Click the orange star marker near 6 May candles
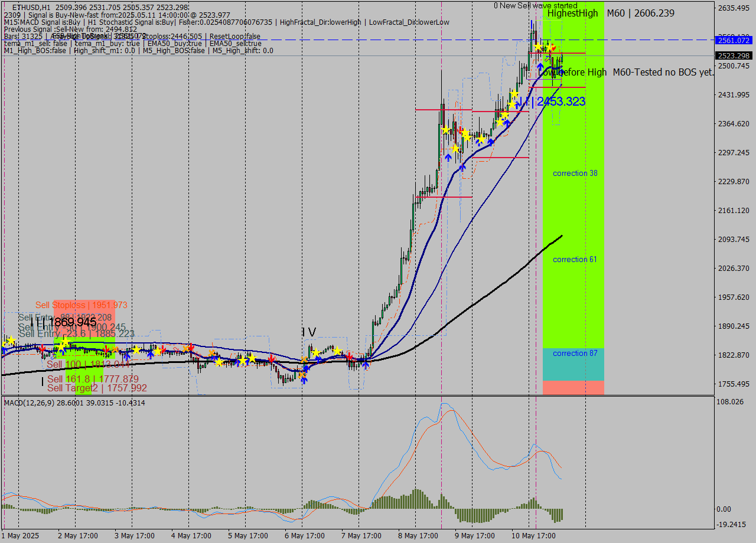The image size is (756, 543). click(304, 360)
